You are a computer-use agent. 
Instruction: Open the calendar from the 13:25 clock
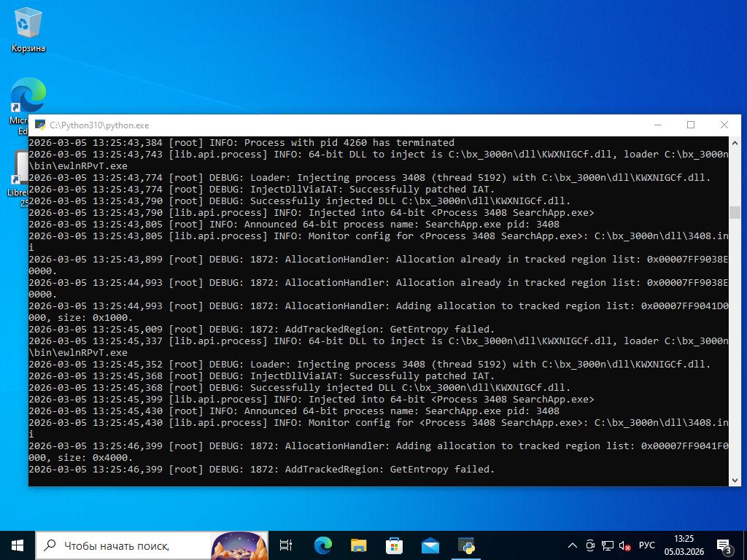pos(684,545)
